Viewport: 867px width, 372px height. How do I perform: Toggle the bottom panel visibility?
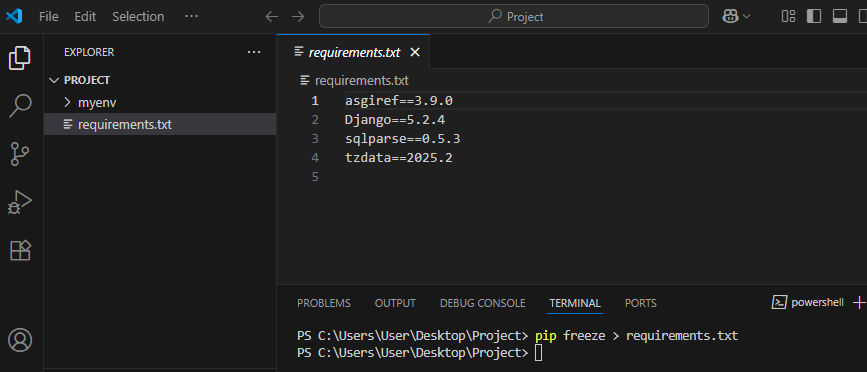pyautogui.click(x=840, y=17)
